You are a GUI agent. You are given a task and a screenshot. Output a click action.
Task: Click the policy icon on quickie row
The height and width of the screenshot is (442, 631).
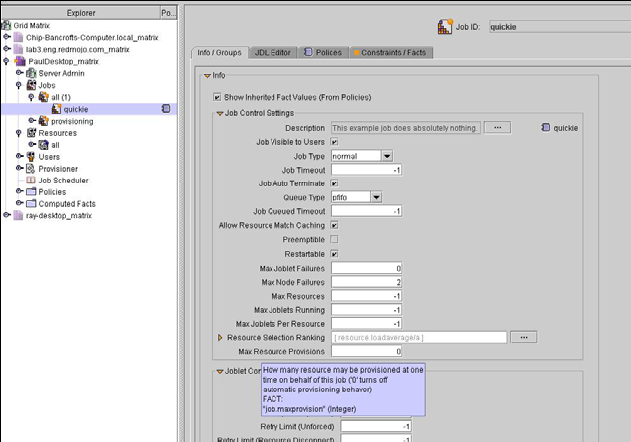166,109
